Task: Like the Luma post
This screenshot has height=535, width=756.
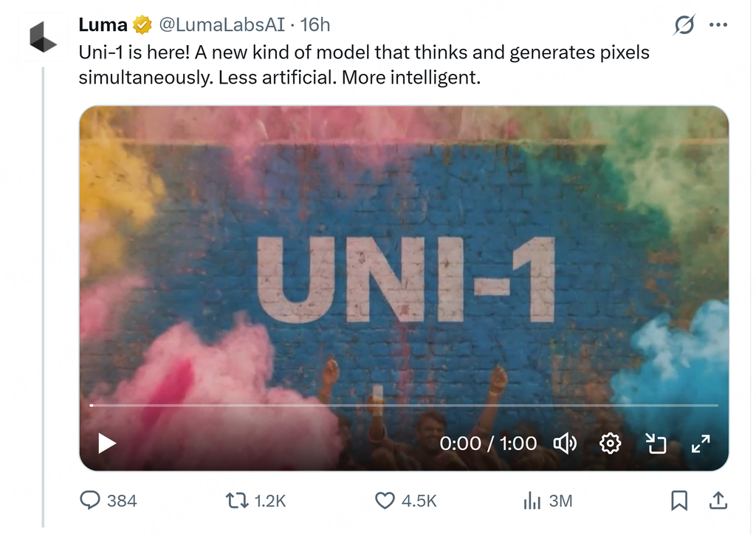Action: tap(385, 501)
